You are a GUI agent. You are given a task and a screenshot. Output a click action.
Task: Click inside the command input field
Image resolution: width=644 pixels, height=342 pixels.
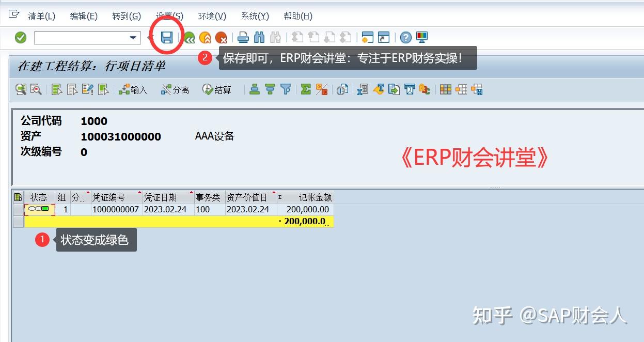pyautogui.click(x=77, y=37)
